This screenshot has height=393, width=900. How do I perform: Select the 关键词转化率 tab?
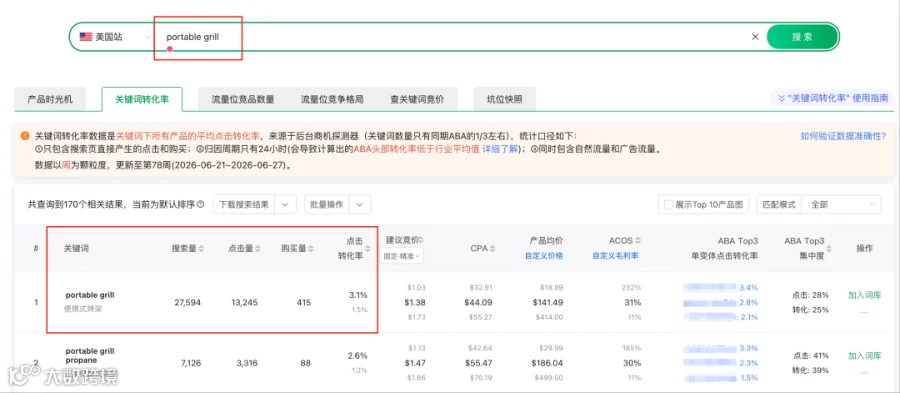(142, 99)
